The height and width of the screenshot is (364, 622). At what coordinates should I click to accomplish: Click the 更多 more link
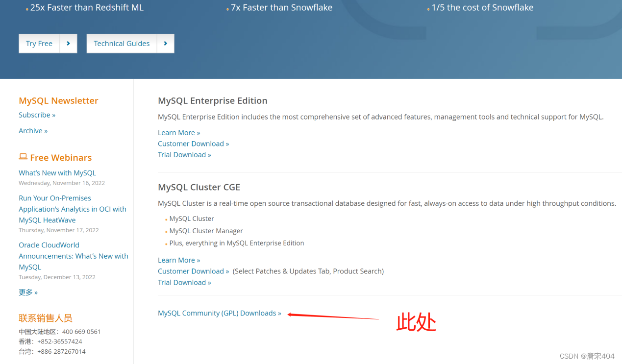(x=28, y=292)
